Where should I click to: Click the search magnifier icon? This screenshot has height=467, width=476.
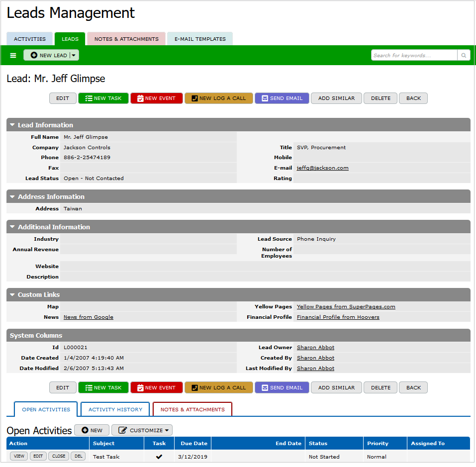coord(464,55)
